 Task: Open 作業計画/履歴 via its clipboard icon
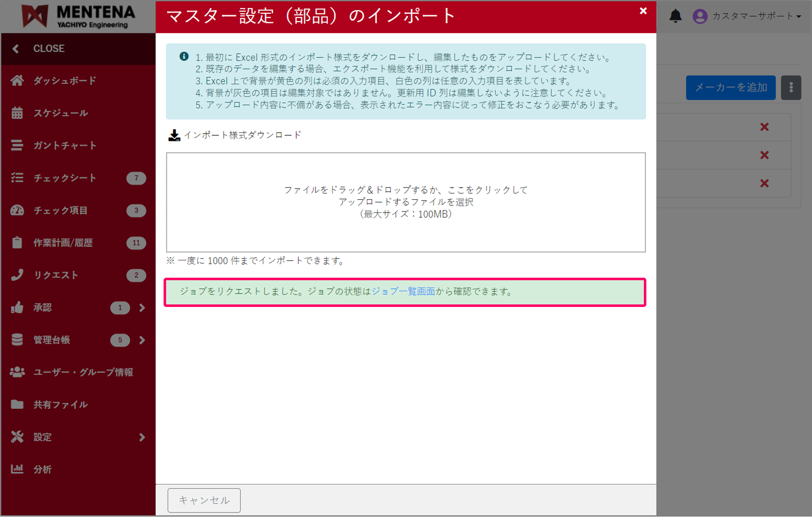[17, 243]
